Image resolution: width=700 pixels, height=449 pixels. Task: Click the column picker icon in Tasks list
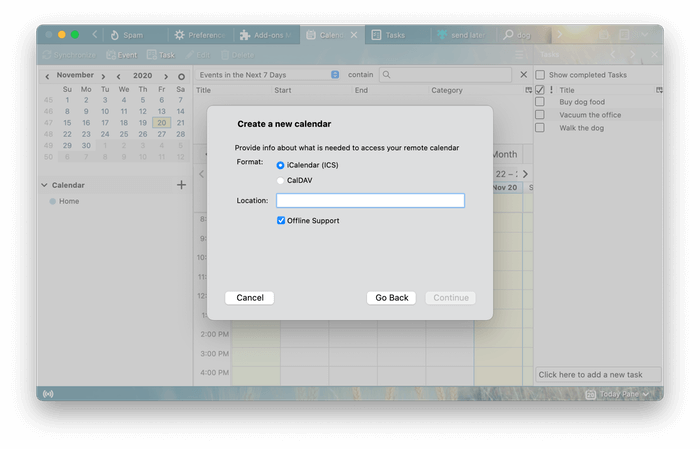pyautogui.click(x=658, y=90)
